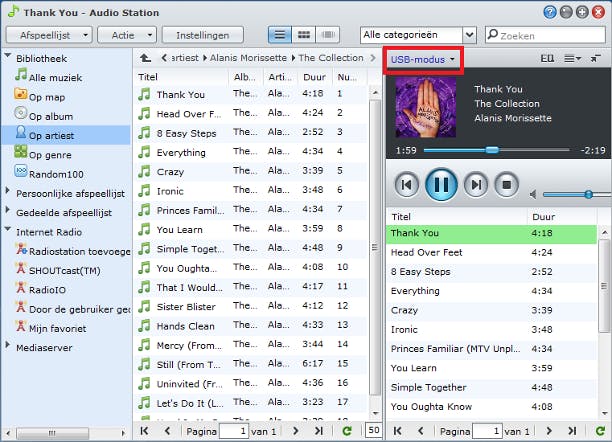Go up one folder level icon
612x442 pixels.
click(145, 58)
